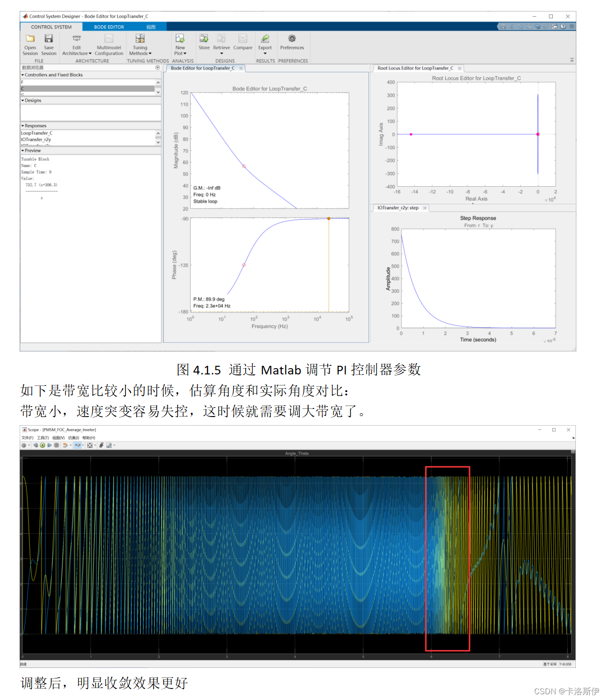Open the Edit Architecture tool

tap(77, 38)
